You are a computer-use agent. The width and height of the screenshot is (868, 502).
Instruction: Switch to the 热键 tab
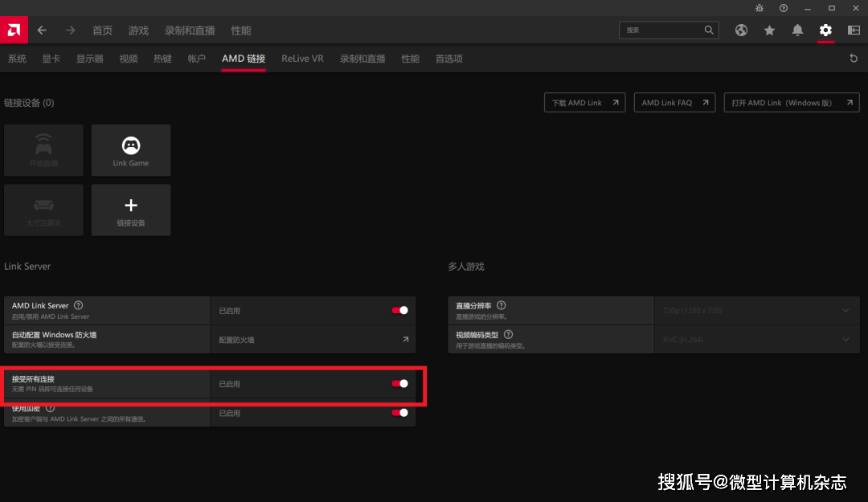click(x=162, y=59)
